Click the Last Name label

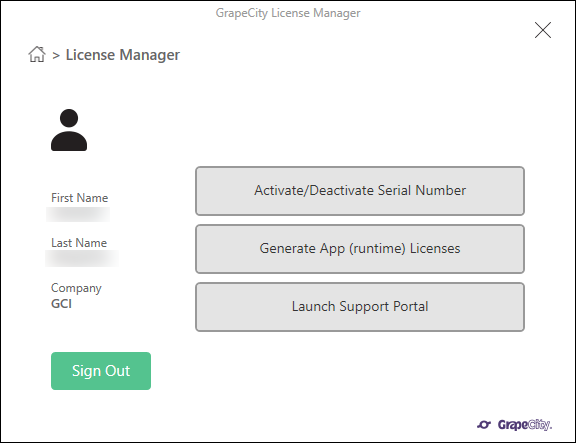(79, 243)
